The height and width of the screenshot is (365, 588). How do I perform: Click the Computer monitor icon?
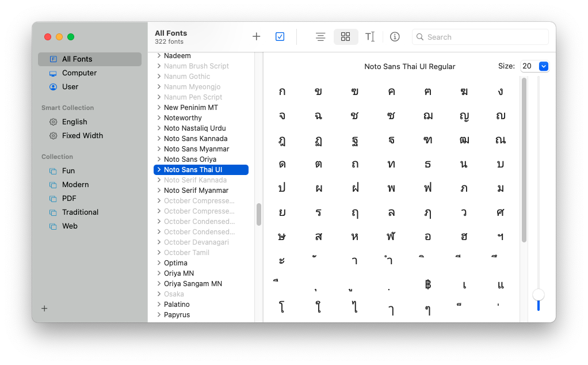[54, 73]
